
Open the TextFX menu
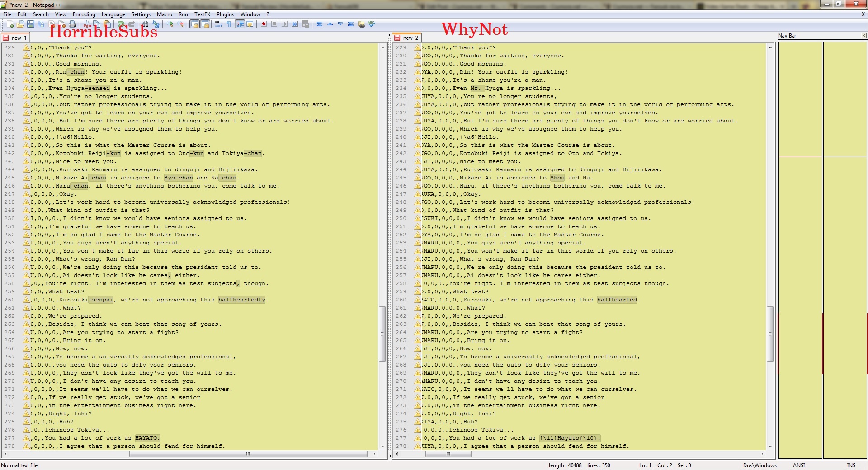click(x=203, y=14)
